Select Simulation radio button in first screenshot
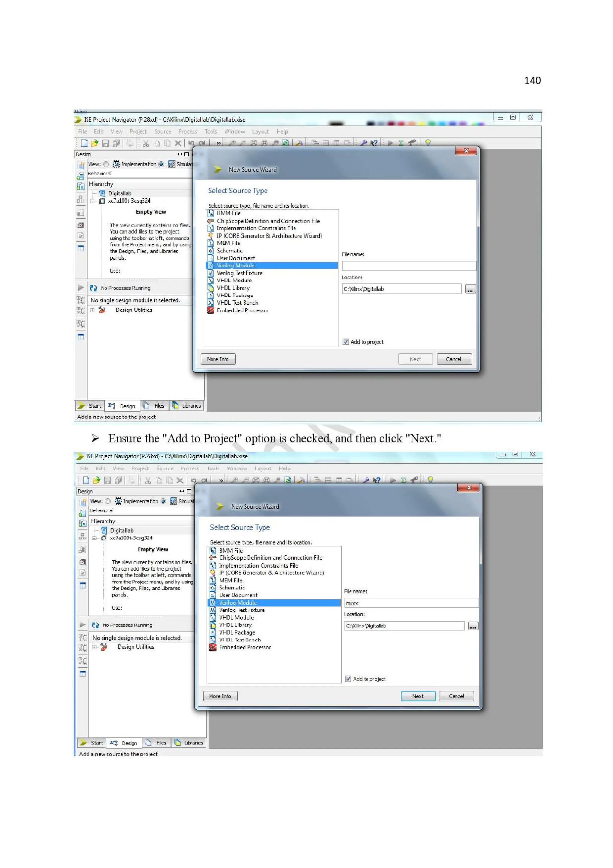 point(161,164)
